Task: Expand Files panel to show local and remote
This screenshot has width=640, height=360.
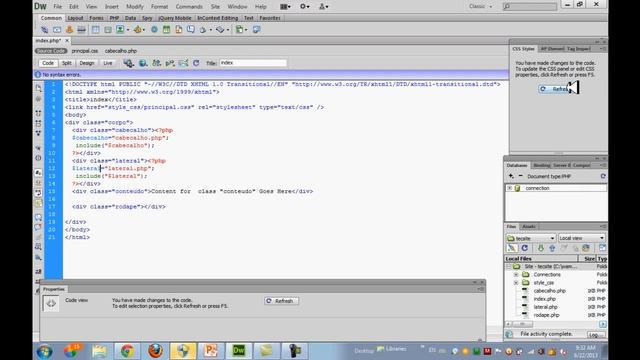Action: coord(602,248)
